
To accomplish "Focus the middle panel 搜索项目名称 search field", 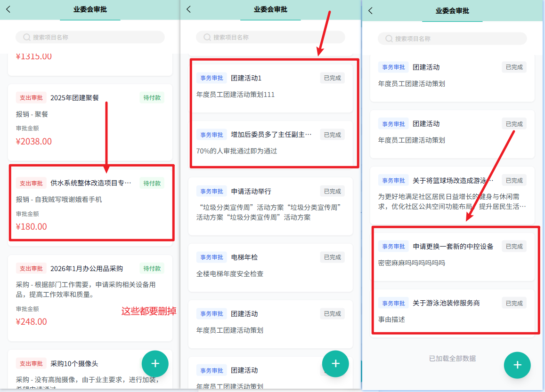I will (x=270, y=37).
